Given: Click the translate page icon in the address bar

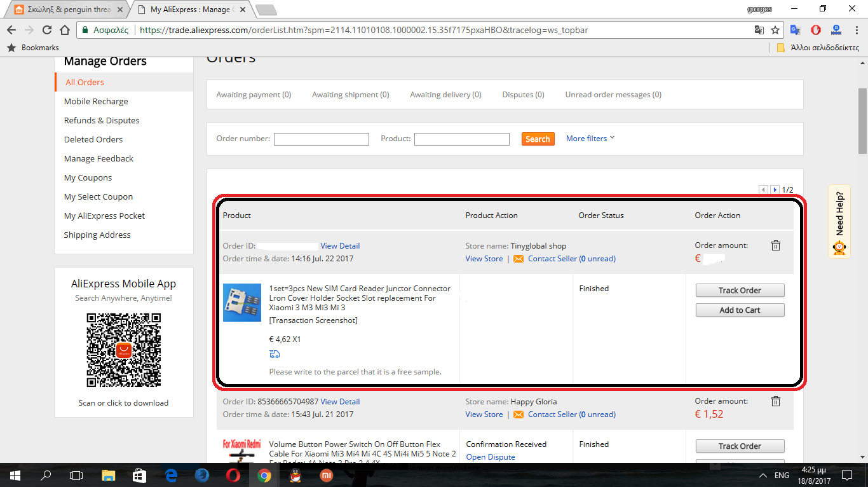Looking at the screenshot, I should (759, 30).
